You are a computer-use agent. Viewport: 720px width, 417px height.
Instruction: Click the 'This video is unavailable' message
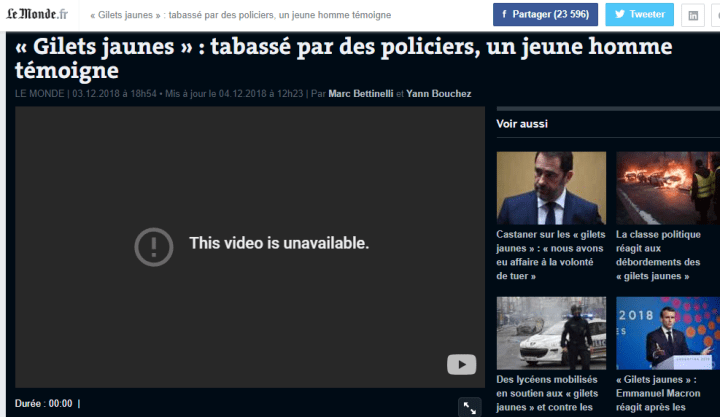[x=279, y=243]
